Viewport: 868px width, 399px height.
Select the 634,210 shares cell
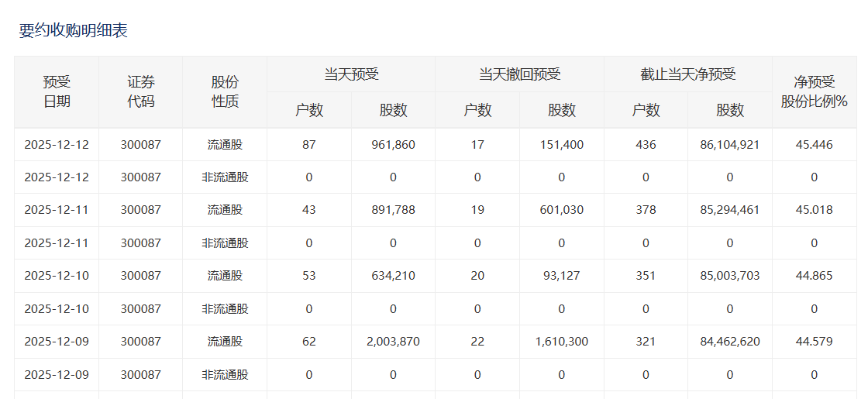click(393, 276)
